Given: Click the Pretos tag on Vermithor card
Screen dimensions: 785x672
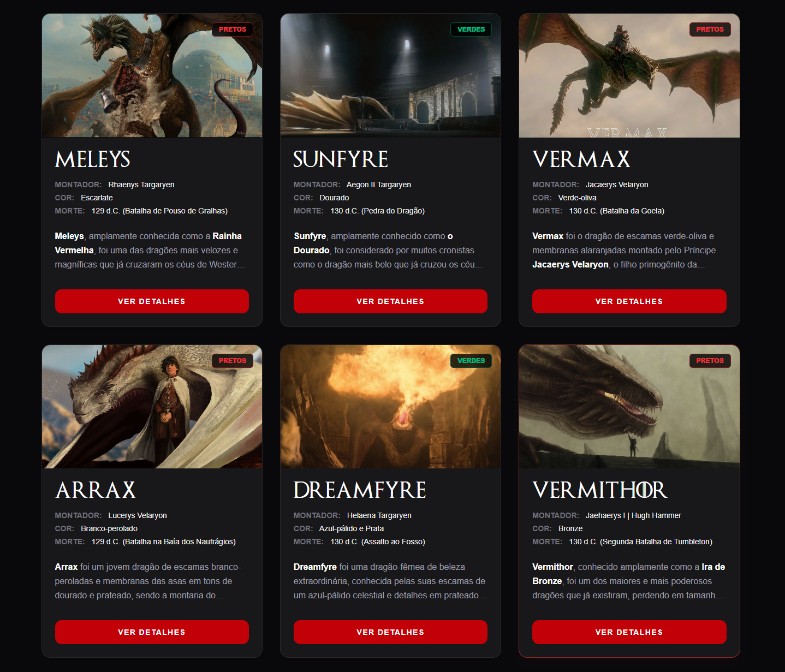Looking at the screenshot, I should coord(710,361).
